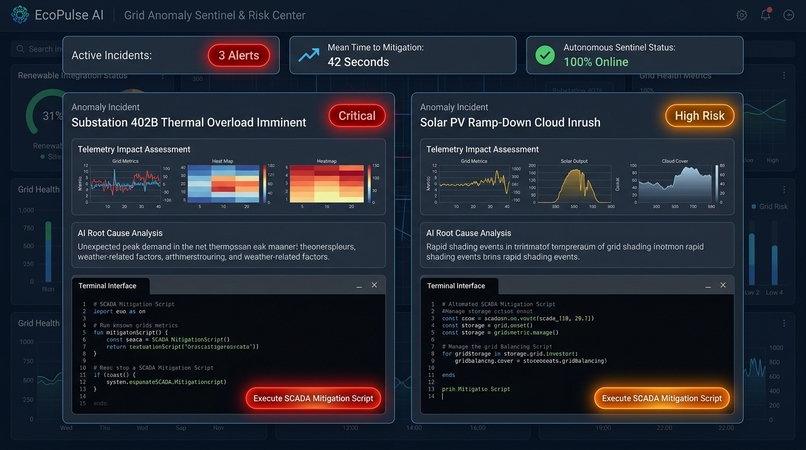Click the Solar PV Grid Metrics chart
This screenshot has height=450, width=806.
pos(473,183)
